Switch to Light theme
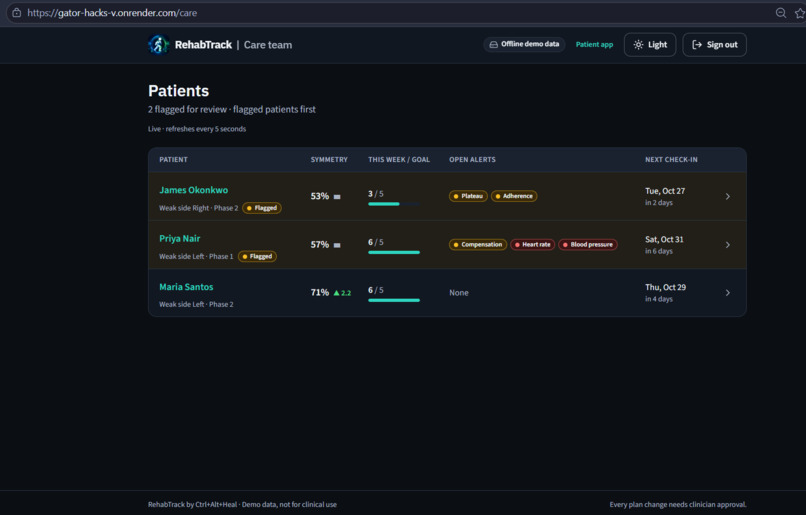The width and height of the screenshot is (806, 515). coord(650,45)
